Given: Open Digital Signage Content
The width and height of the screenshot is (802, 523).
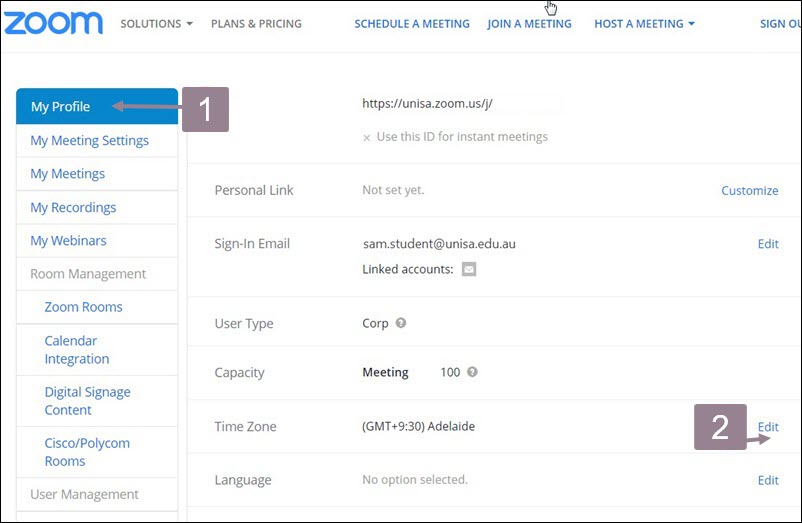Looking at the screenshot, I should (87, 401).
